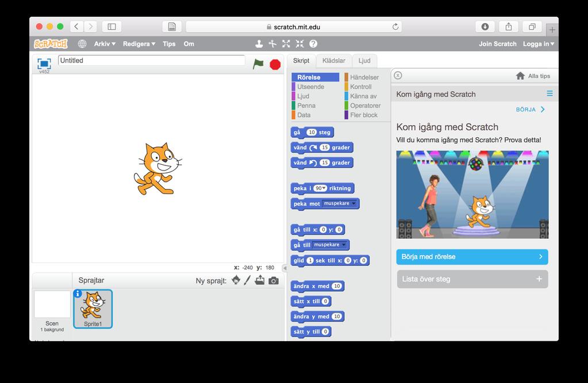The width and height of the screenshot is (588, 383).
Task: Open a new Safari tab
Action: tap(552, 30)
